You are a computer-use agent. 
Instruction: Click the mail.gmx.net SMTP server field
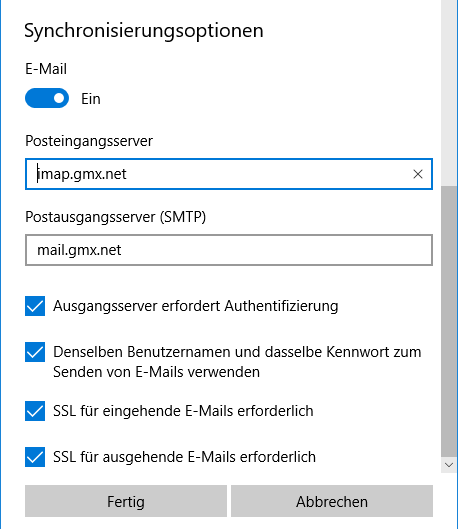229,250
